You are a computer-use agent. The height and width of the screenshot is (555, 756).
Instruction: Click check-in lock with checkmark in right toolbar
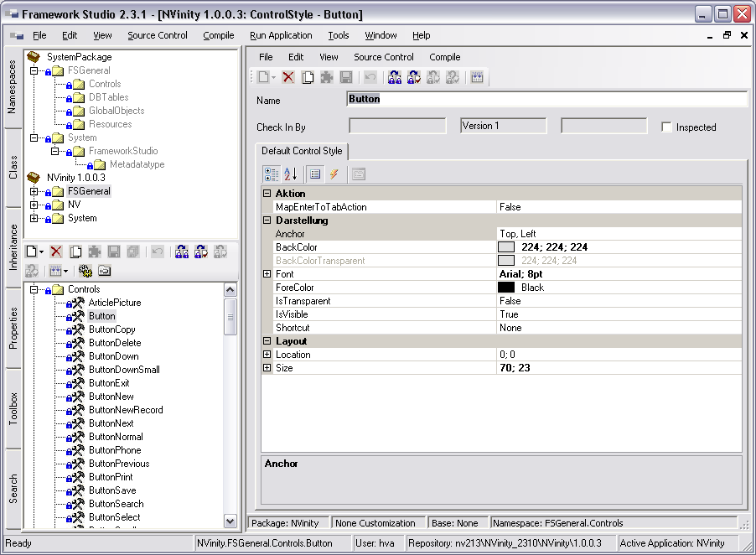414,77
